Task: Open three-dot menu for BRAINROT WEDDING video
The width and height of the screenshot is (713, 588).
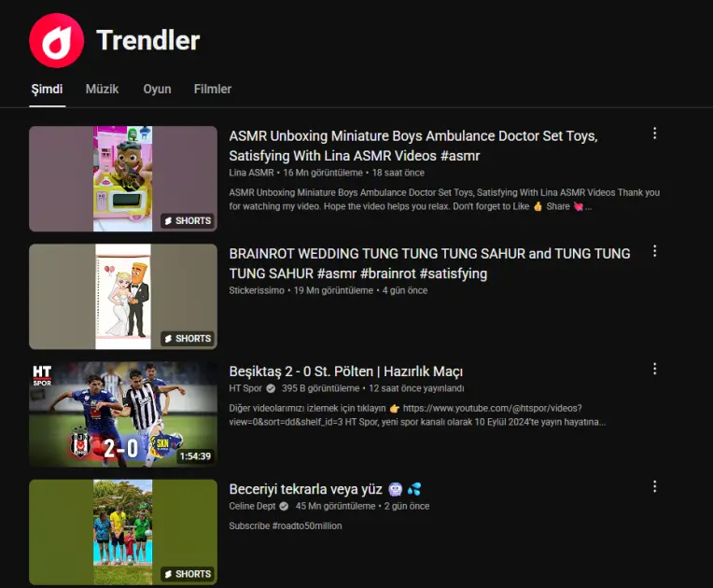Action: 654,251
